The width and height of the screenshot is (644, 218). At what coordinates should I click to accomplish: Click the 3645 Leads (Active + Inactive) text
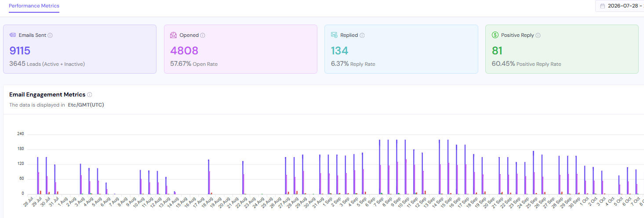point(47,64)
